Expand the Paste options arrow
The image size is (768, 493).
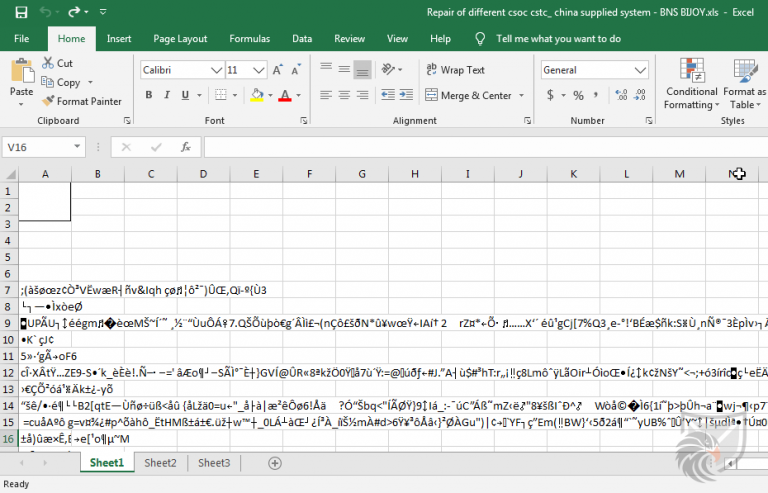point(21,104)
